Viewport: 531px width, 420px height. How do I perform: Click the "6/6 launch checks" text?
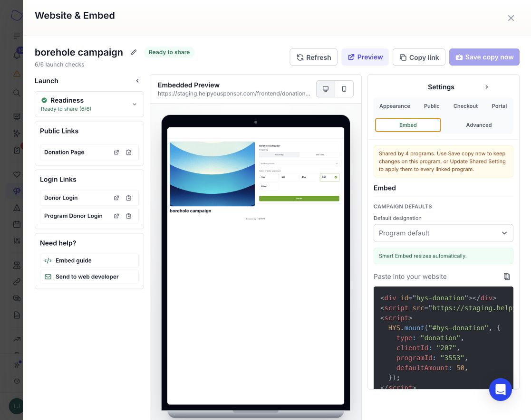(59, 65)
